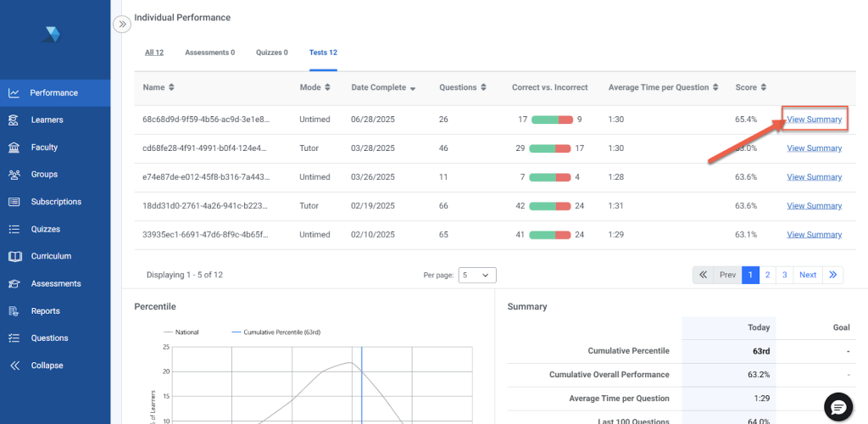Open the Curriculum book icon

point(14,256)
